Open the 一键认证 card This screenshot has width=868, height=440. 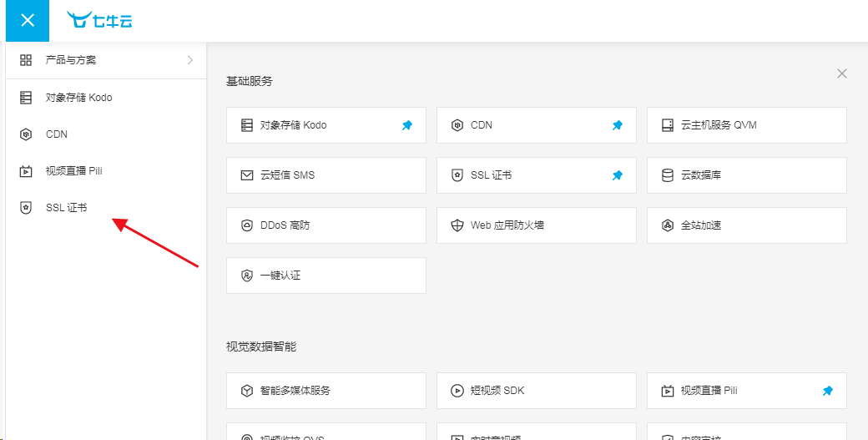[x=326, y=275]
